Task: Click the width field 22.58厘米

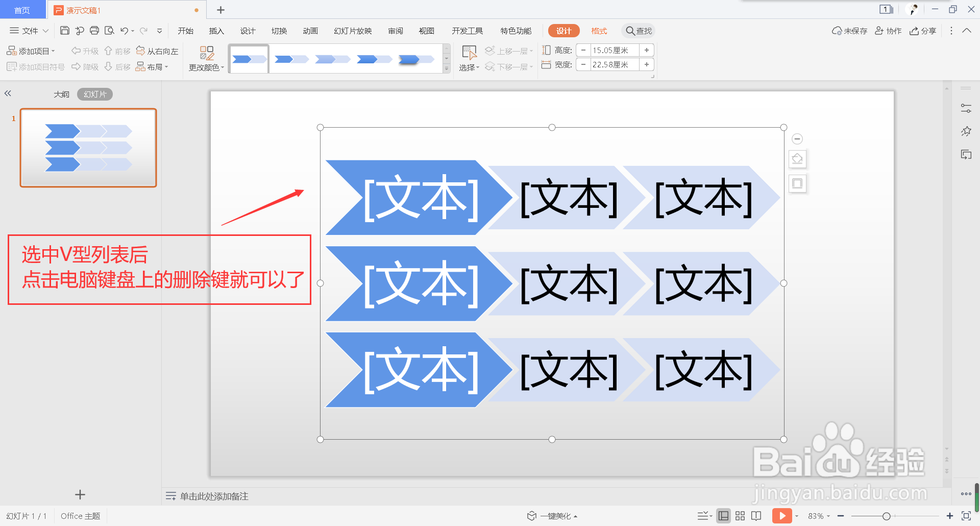Action: (615, 64)
